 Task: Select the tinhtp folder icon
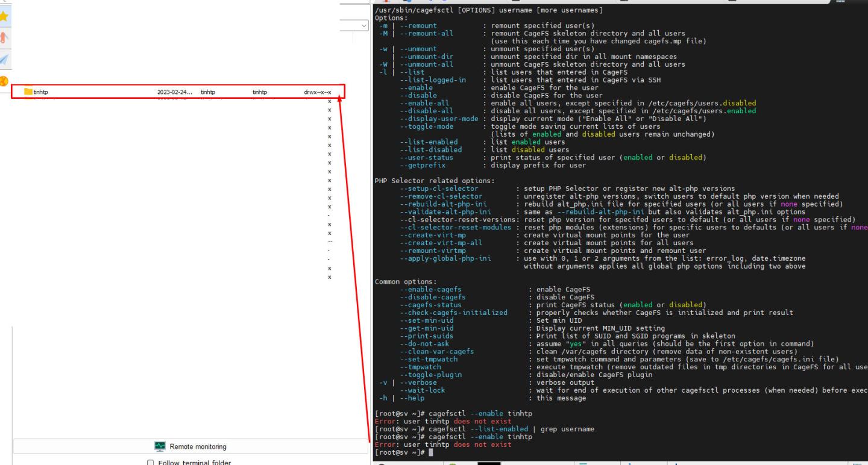(x=28, y=92)
